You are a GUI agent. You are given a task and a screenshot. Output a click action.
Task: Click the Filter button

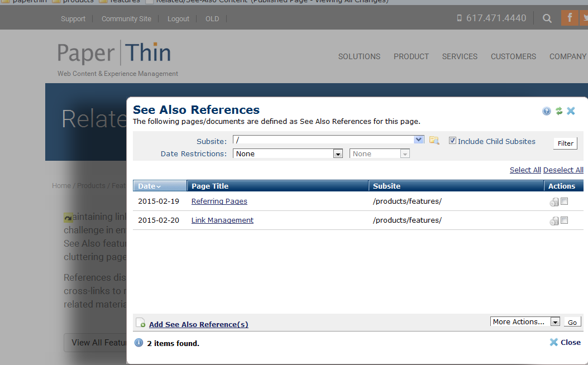tap(565, 143)
